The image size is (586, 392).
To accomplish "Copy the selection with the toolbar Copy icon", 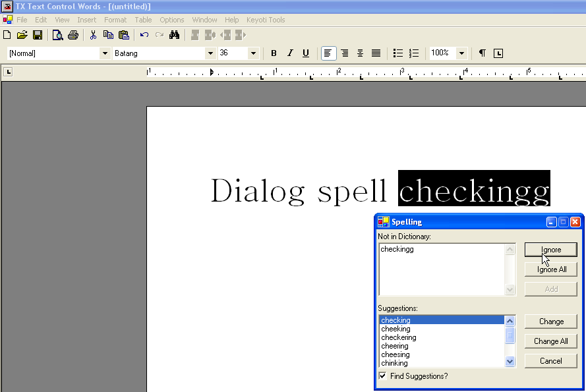I will pos(108,35).
